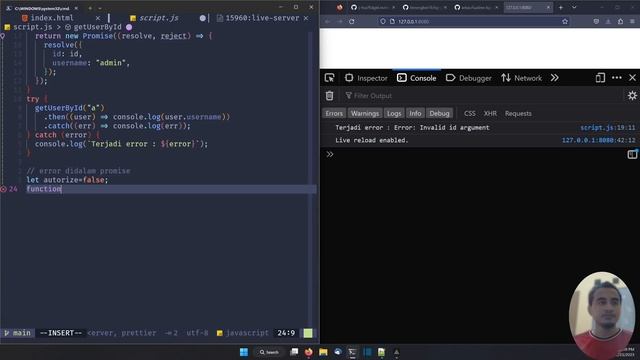Toggle the Debug filter
The height and width of the screenshot is (360, 640).
click(x=439, y=113)
